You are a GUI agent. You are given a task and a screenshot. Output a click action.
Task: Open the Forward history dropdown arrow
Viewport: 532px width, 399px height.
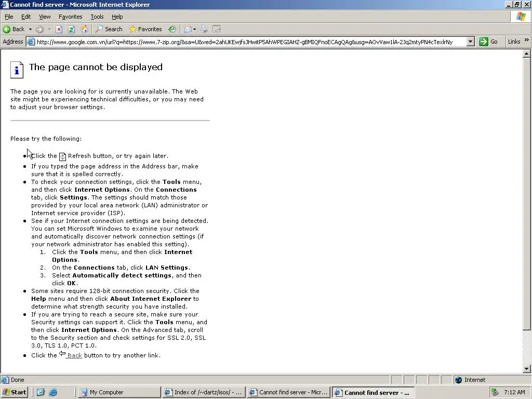(49, 29)
